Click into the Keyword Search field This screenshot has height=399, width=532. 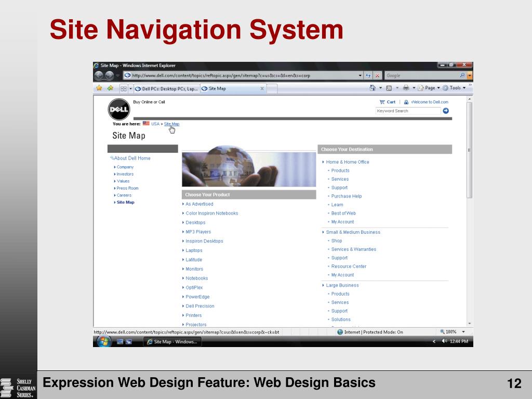408,111
